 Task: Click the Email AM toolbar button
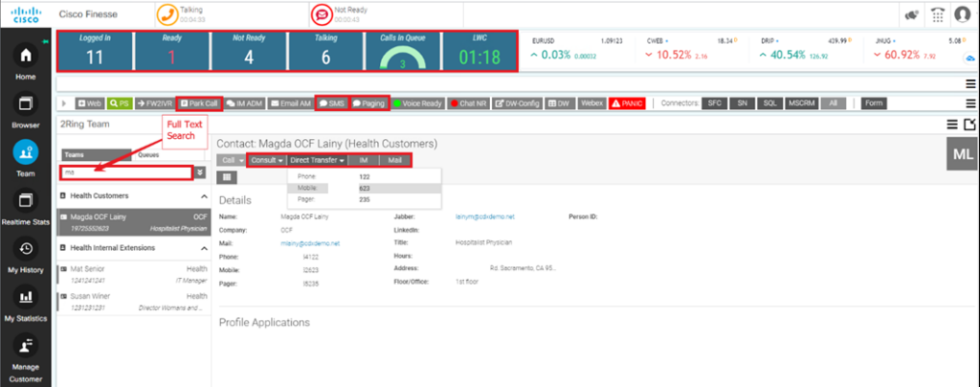pyautogui.click(x=291, y=103)
